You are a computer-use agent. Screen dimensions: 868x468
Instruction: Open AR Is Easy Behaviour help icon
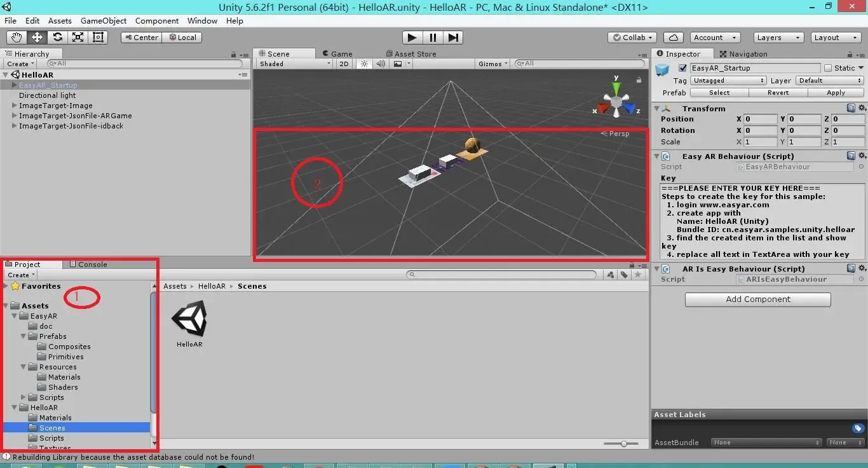click(x=851, y=268)
